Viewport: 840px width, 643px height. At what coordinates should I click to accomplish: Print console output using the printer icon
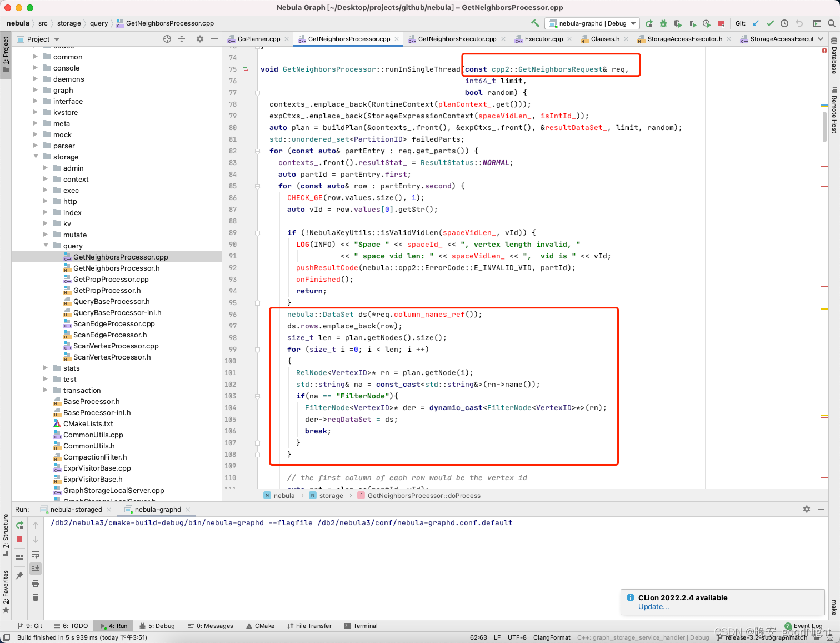point(36,584)
